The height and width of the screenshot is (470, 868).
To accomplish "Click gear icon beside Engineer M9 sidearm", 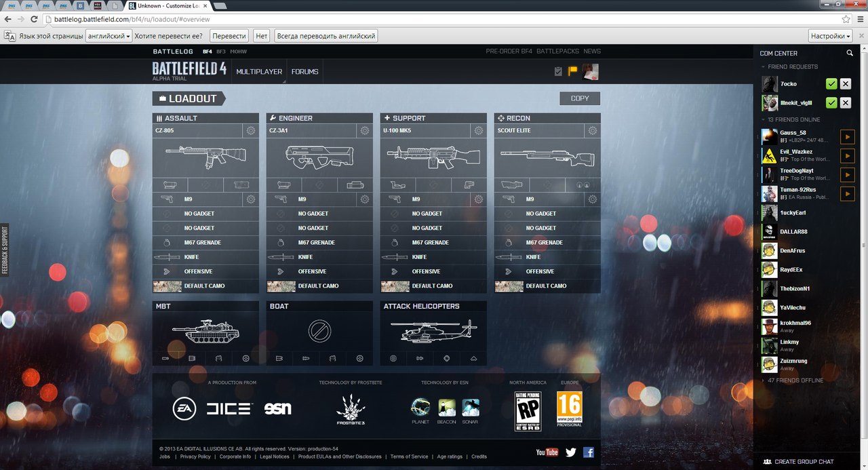I will pos(364,199).
